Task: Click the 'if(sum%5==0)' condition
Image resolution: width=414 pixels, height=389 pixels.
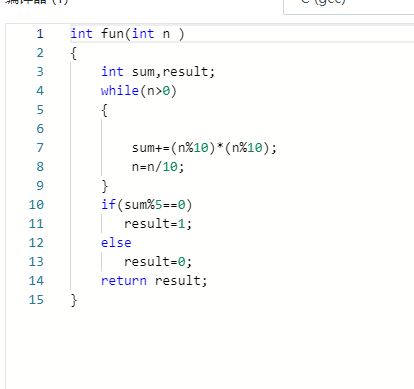Action: click(x=147, y=205)
